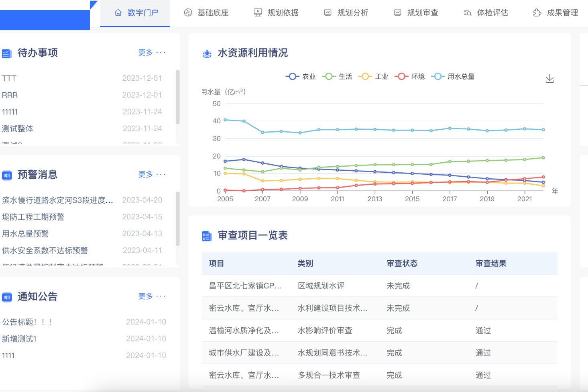Viewport: 588px width, 392px height.
Task: Click the 预警消息 list scrollbar
Action: pyautogui.click(x=177, y=219)
